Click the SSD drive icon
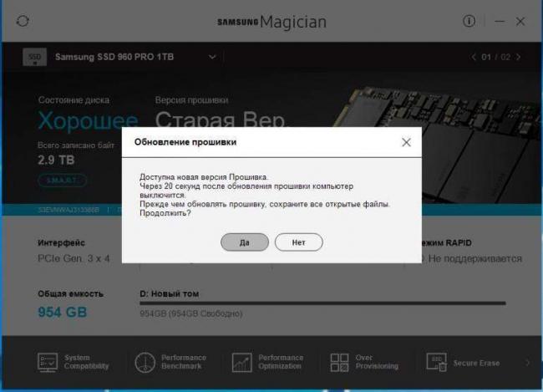This screenshot has height=392, width=543. pyautogui.click(x=34, y=57)
